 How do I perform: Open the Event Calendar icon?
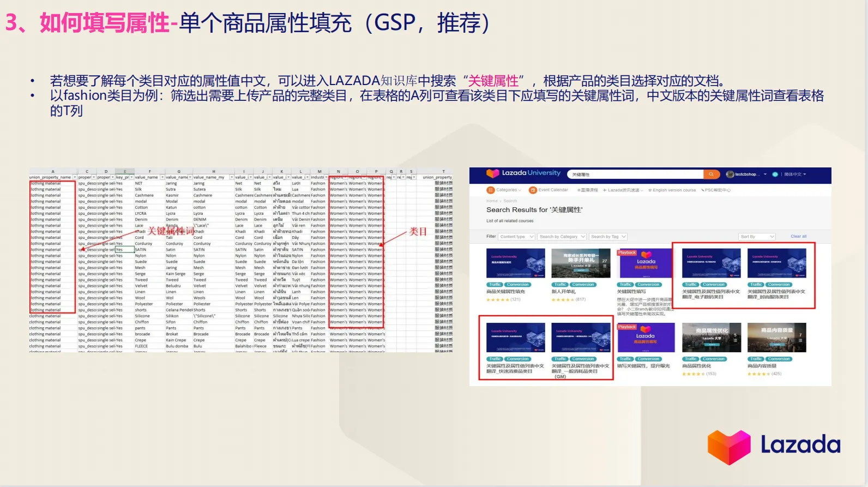tap(533, 190)
